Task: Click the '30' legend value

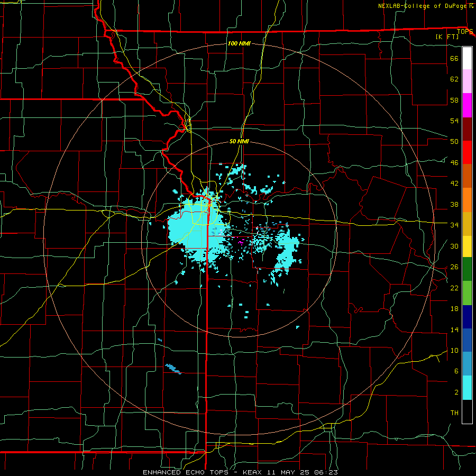Action: tap(454, 246)
